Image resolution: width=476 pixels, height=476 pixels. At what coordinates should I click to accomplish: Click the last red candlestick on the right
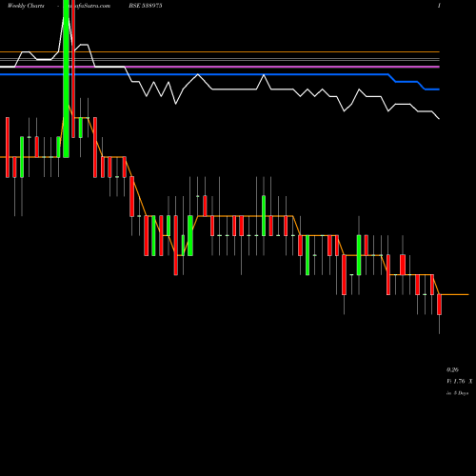coord(439,305)
